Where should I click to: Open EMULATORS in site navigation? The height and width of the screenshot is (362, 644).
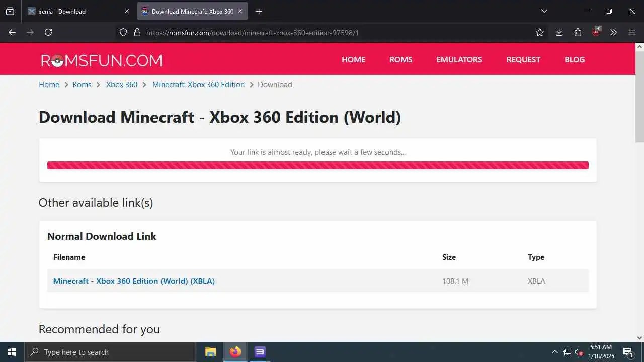coord(459,59)
